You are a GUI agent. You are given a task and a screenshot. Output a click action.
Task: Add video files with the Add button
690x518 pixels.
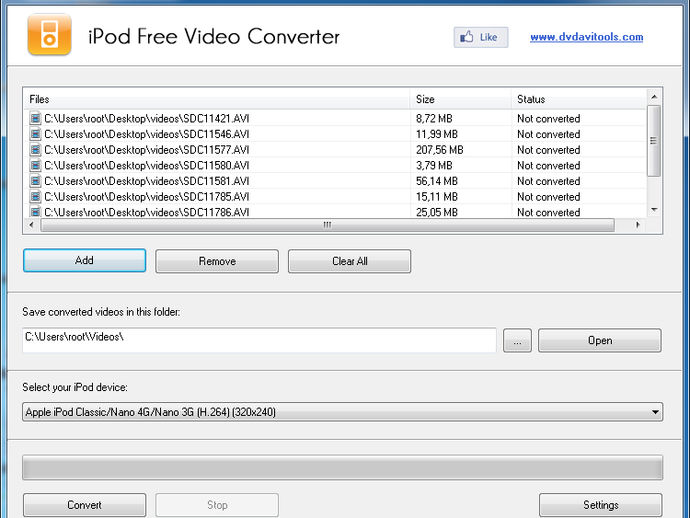84,261
